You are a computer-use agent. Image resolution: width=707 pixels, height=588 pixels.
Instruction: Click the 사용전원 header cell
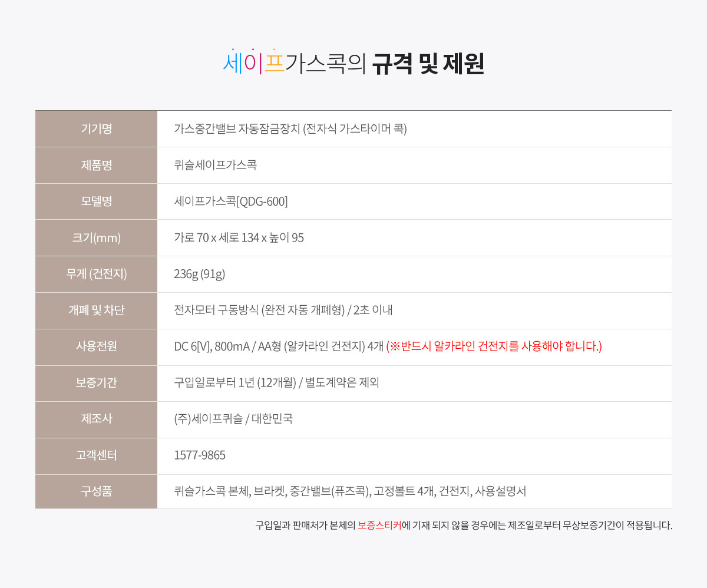coord(96,346)
